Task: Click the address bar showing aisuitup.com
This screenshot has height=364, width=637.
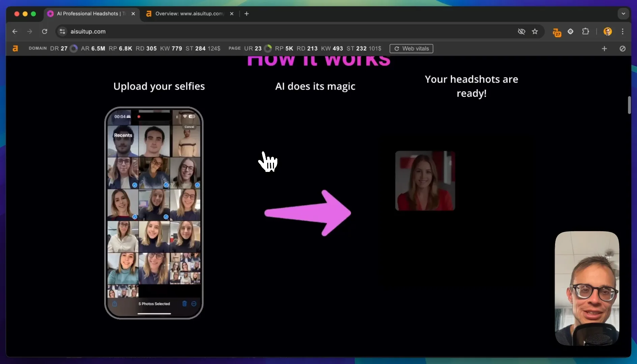Action: (x=290, y=31)
